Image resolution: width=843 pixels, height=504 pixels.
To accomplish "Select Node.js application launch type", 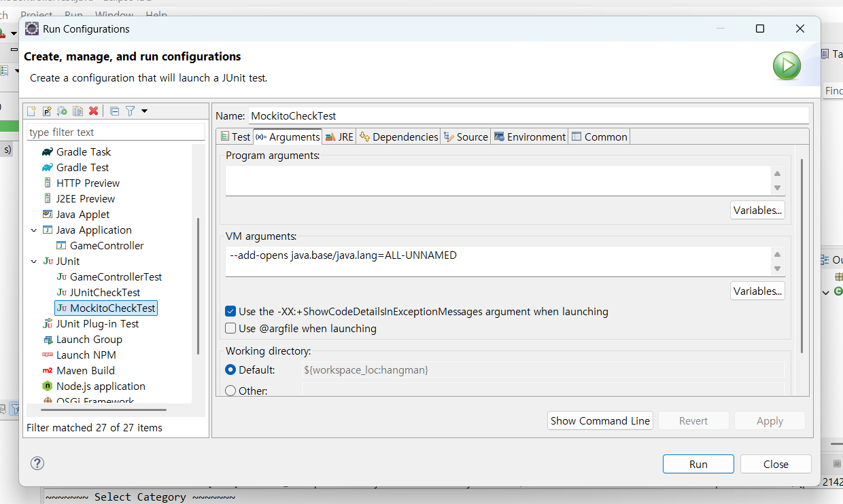I will pyautogui.click(x=101, y=386).
